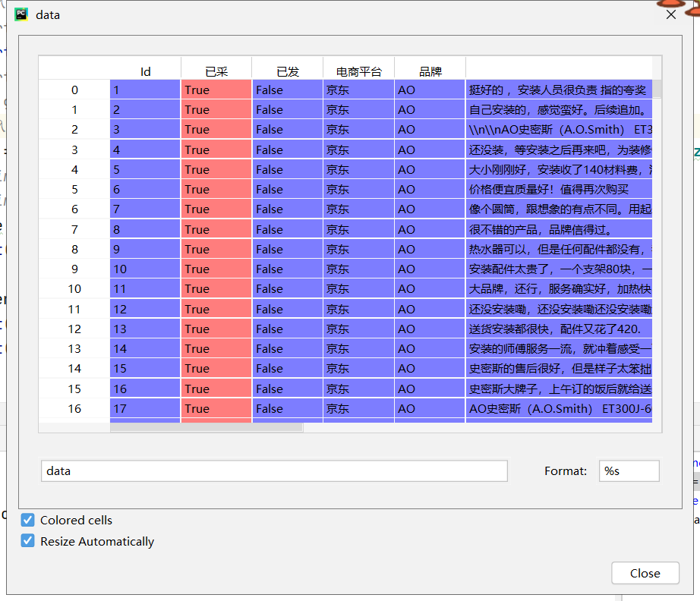Select row index 16 header

pyautogui.click(x=74, y=408)
